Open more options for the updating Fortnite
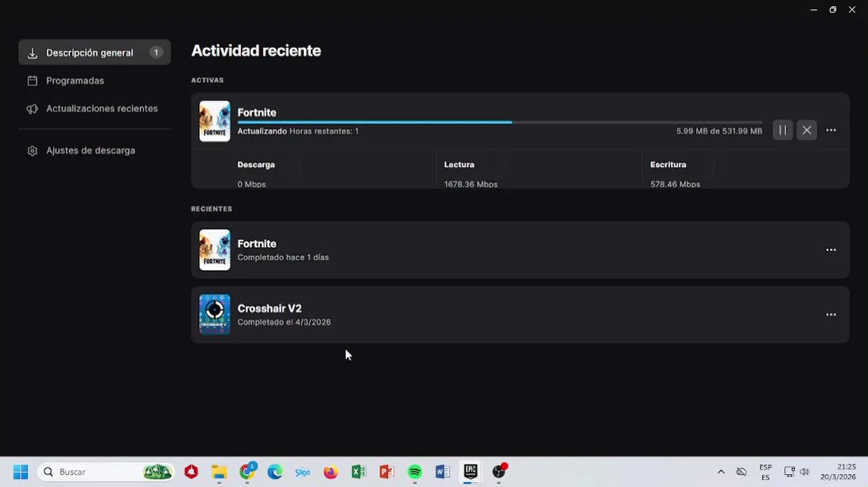Screen dimensions: 868x487 coord(831,131)
